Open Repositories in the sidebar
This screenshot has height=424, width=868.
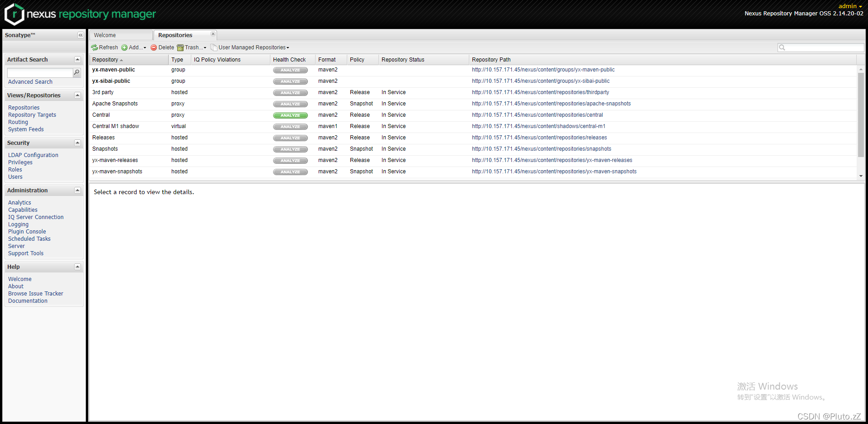click(x=24, y=108)
